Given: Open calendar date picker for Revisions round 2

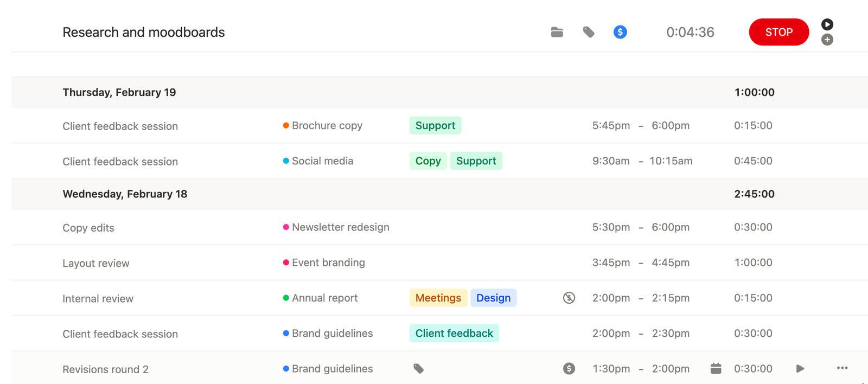Looking at the screenshot, I should pyautogui.click(x=716, y=369).
